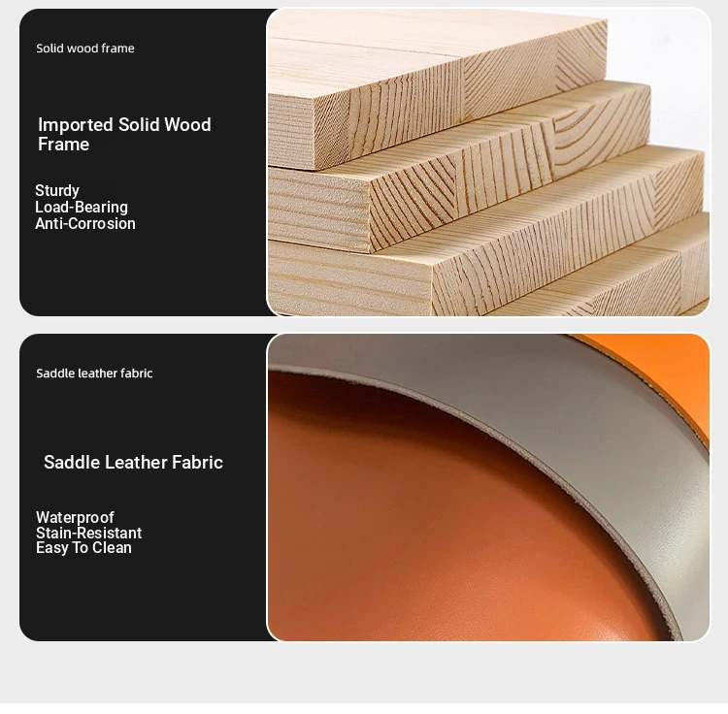This screenshot has width=728, height=714.
Task: Click the 'Stain-Resistant' feature text
Action: [88, 533]
